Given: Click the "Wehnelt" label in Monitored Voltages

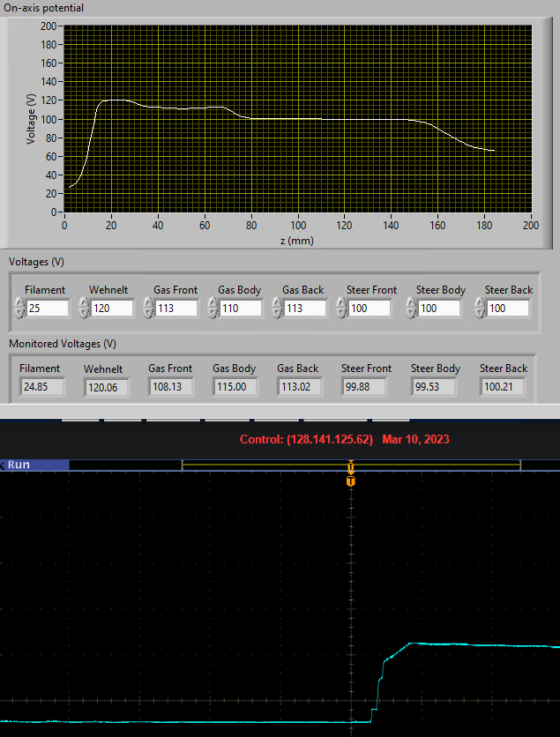Looking at the screenshot, I should click(103, 369).
